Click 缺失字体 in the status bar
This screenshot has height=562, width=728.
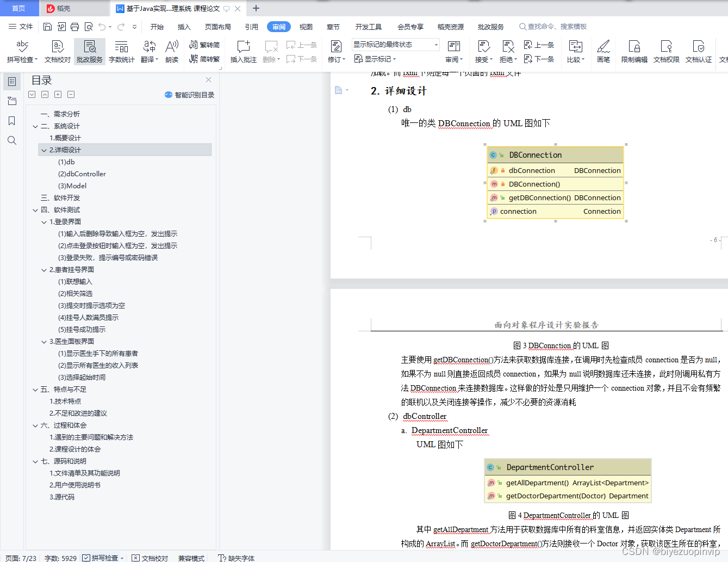click(x=236, y=558)
